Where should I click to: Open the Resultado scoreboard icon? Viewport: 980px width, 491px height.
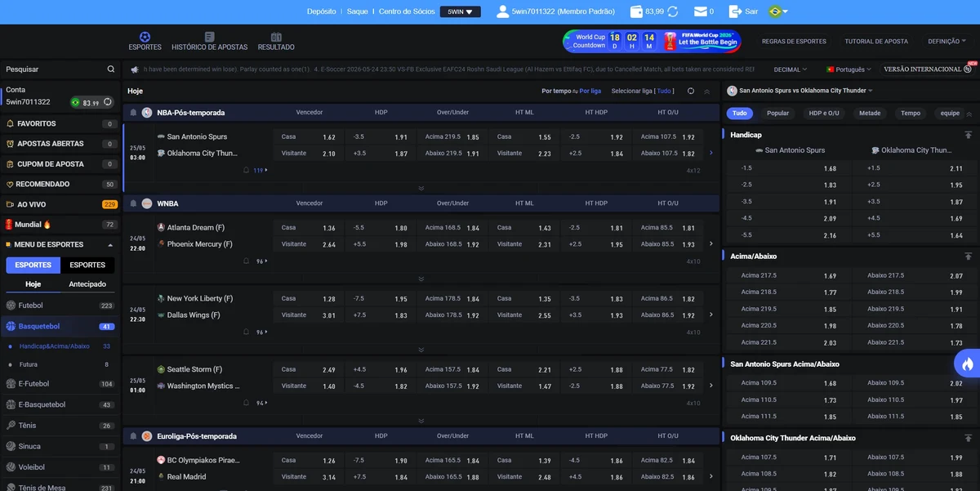(x=276, y=37)
